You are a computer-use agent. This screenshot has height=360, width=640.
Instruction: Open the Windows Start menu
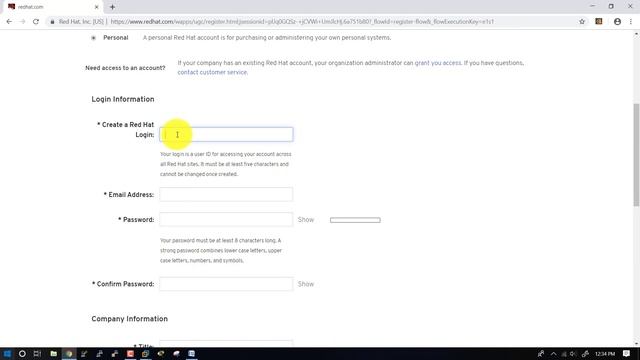[x=7, y=354]
